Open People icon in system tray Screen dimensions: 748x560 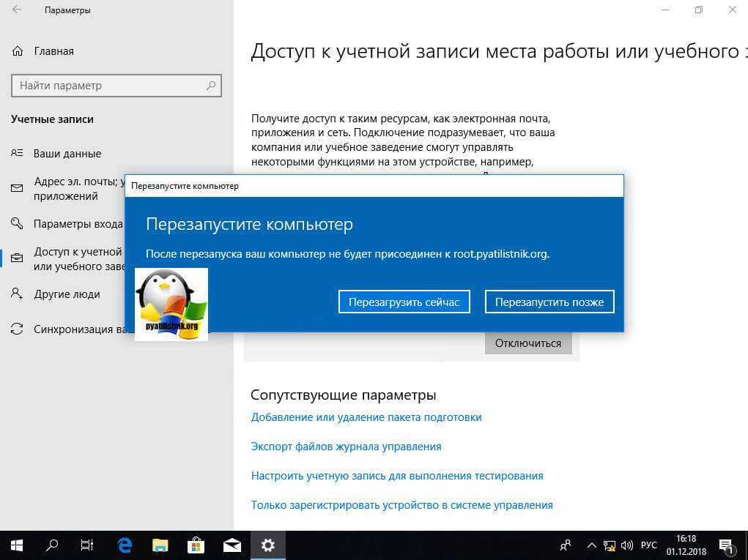(566, 545)
